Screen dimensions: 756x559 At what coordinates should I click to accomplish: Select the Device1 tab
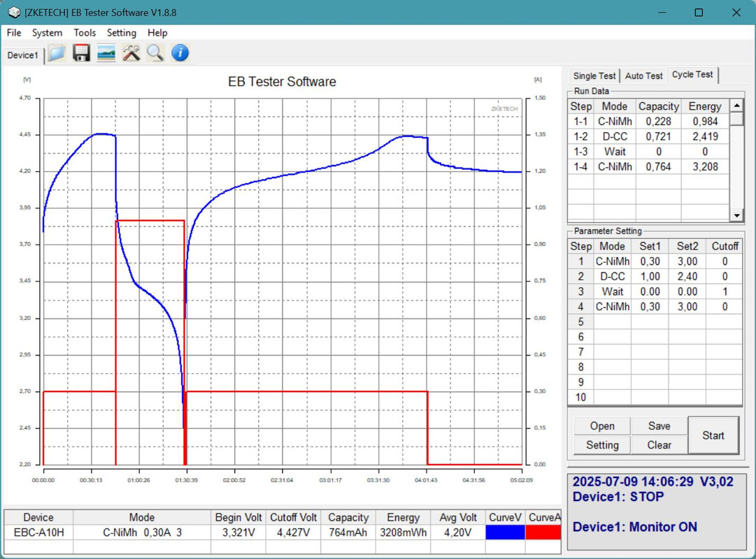click(22, 55)
